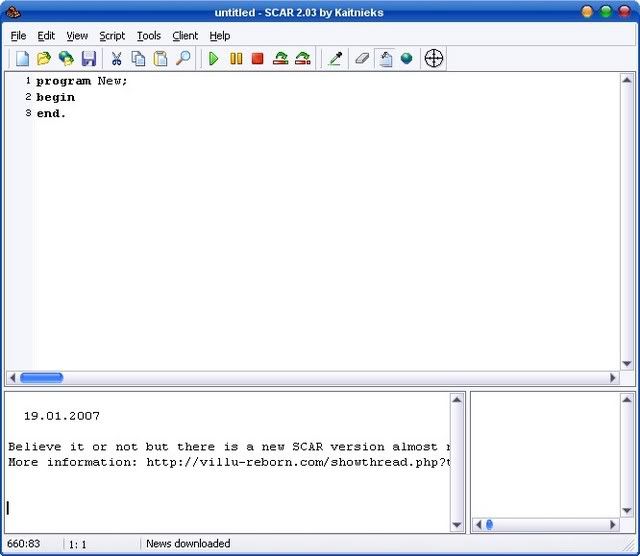640x556 pixels.
Task: Click the news panel scroll down arrow
Action: point(457,525)
